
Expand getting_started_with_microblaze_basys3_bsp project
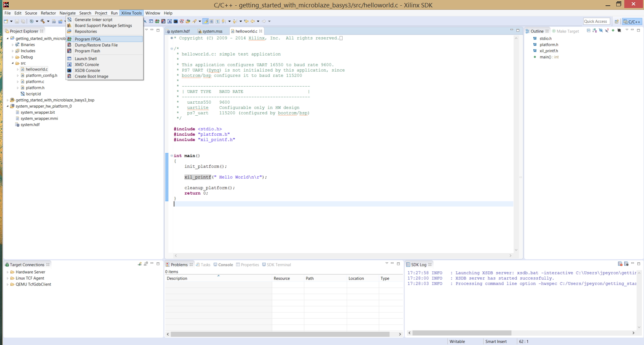tap(8, 100)
